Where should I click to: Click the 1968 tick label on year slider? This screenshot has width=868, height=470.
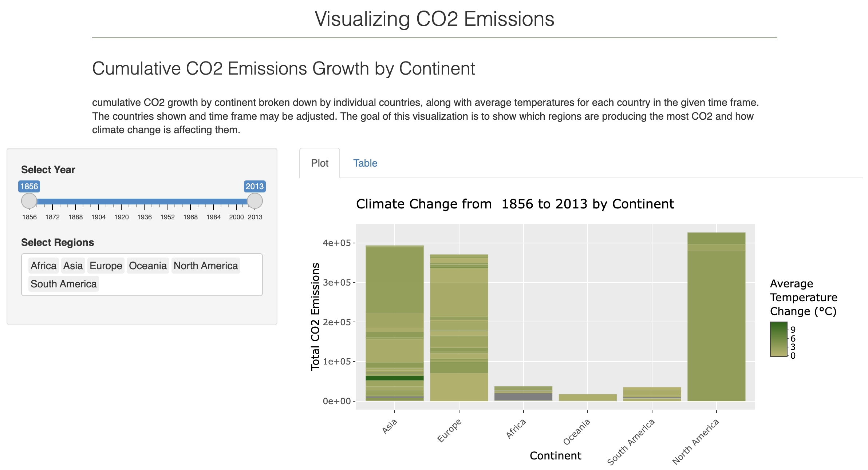coord(190,217)
